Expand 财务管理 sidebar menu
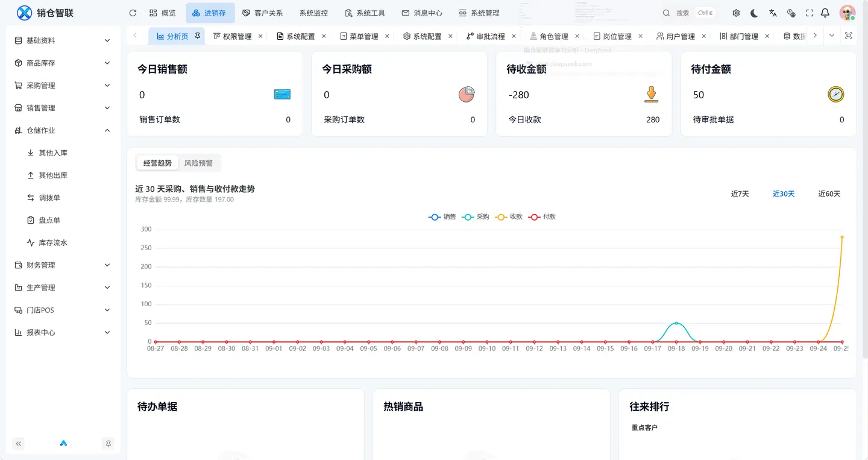Viewport: 868px width, 460px height. [x=63, y=265]
